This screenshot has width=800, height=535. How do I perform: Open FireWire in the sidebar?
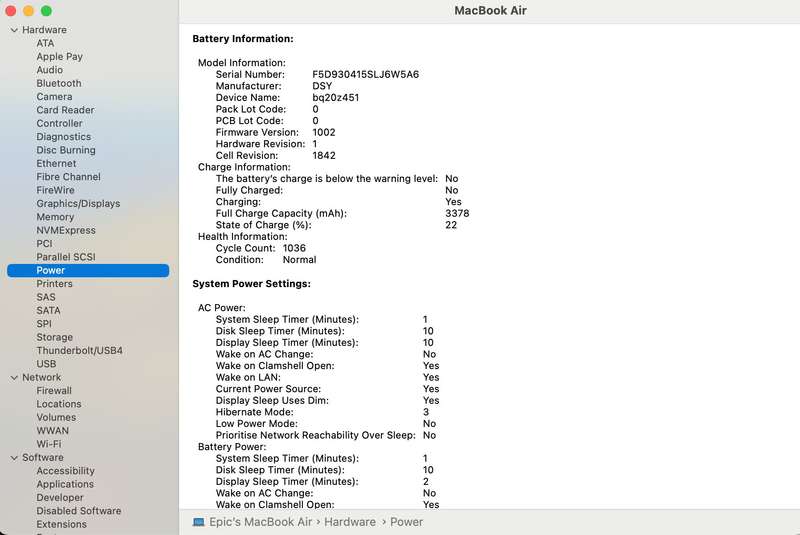pyautogui.click(x=55, y=190)
